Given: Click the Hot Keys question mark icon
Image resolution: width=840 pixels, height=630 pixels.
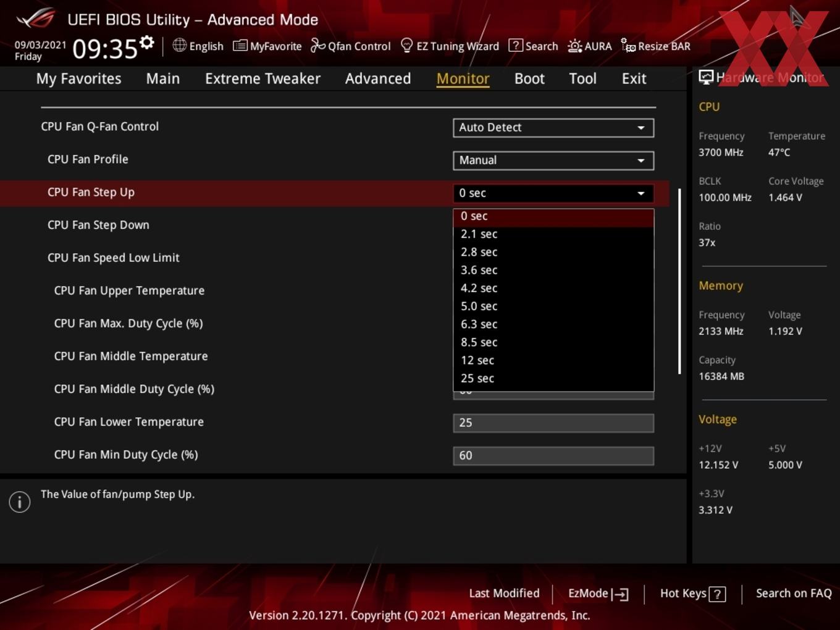Looking at the screenshot, I should pyautogui.click(x=717, y=594).
